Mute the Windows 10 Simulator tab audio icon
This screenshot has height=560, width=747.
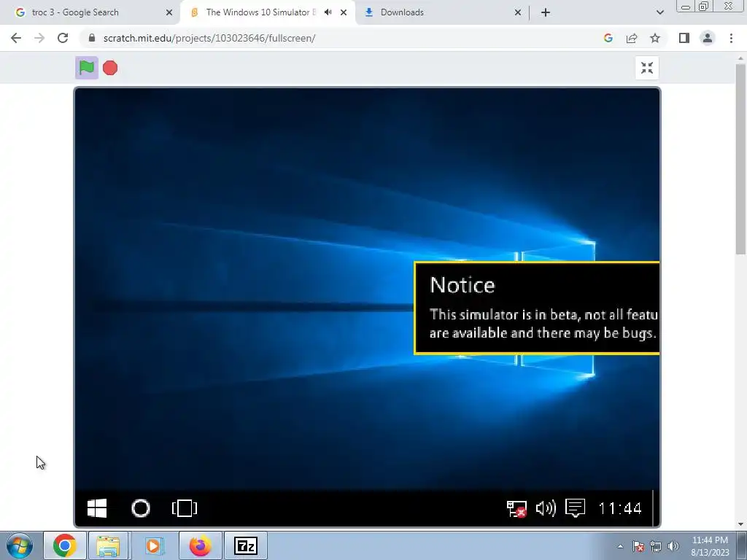tap(328, 12)
